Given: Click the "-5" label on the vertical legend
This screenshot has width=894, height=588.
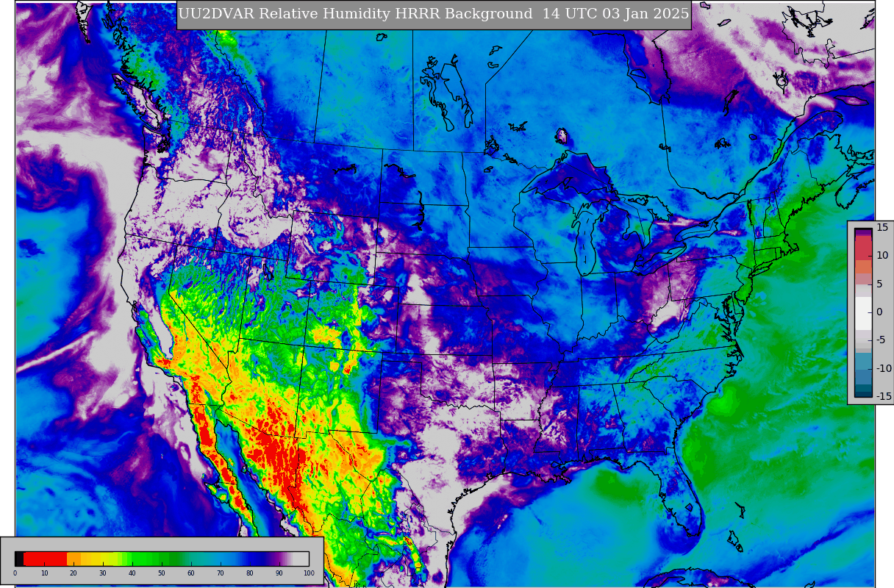Looking at the screenshot, I should (882, 340).
